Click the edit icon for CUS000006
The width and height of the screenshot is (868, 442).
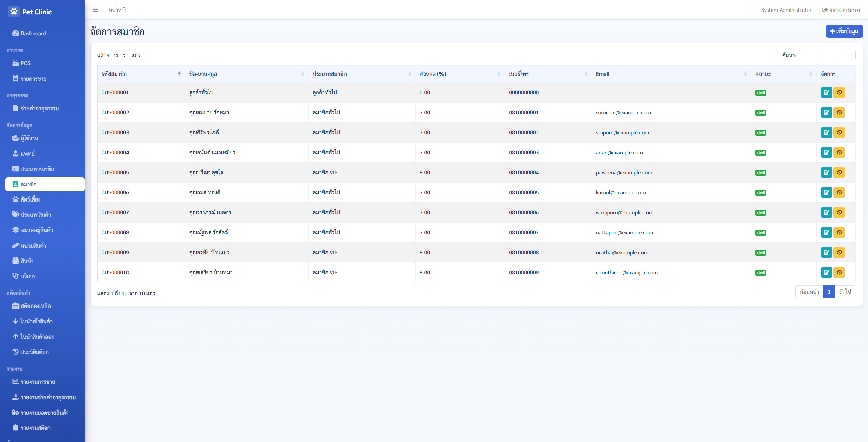(x=826, y=192)
